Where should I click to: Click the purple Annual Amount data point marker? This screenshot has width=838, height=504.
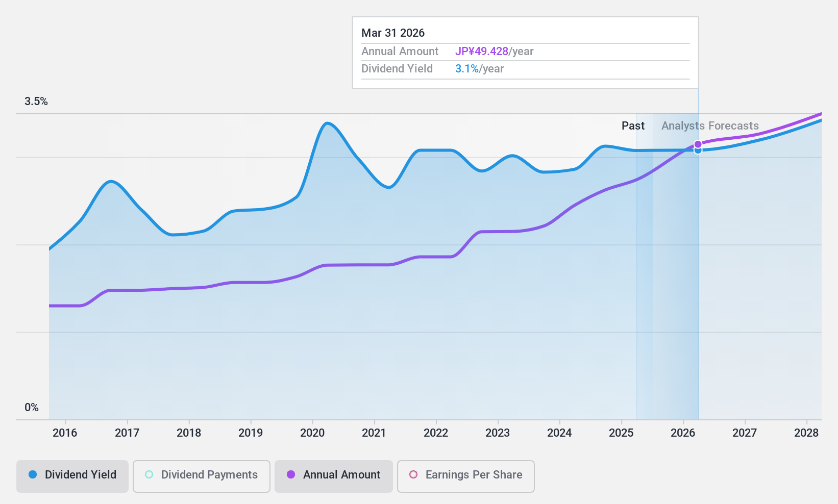698,144
